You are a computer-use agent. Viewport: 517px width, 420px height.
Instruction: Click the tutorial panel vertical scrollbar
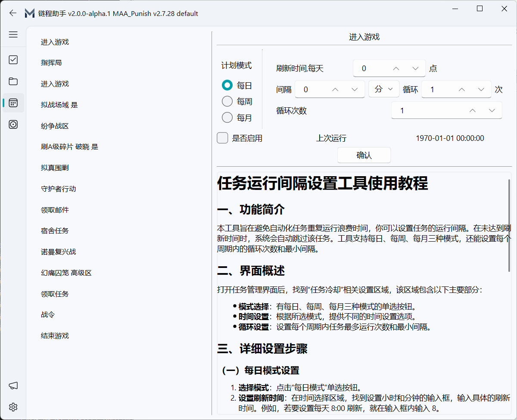[509, 225]
